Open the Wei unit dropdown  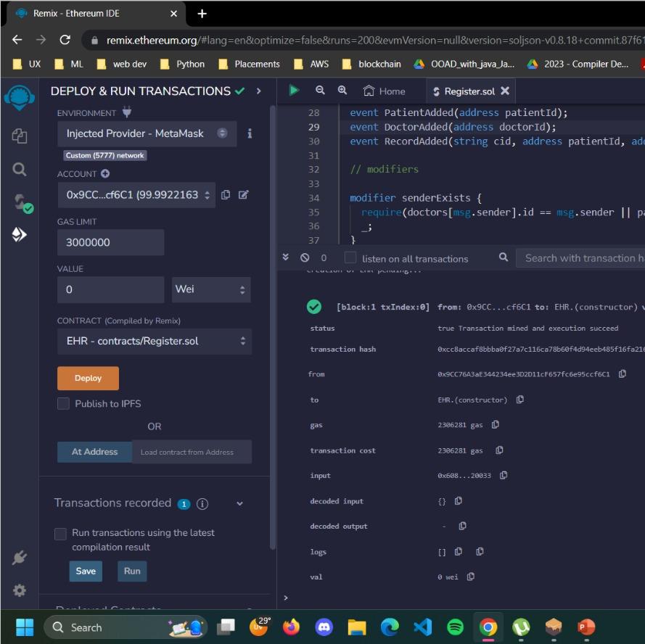pyautogui.click(x=211, y=289)
